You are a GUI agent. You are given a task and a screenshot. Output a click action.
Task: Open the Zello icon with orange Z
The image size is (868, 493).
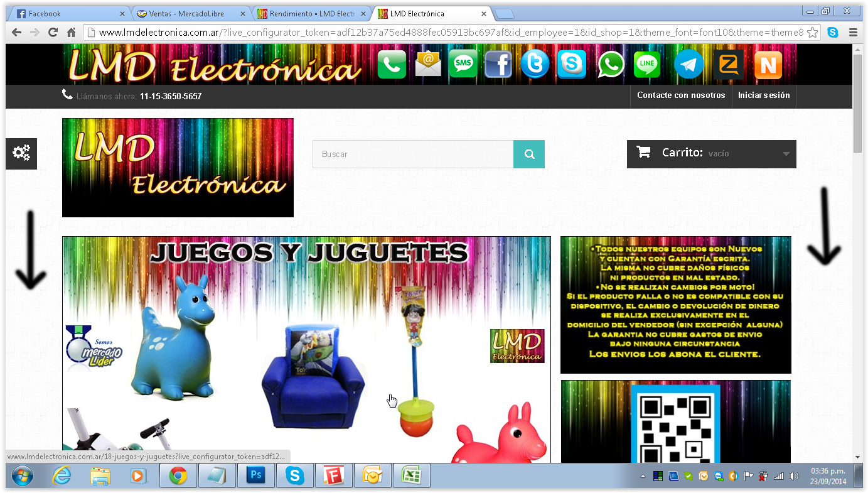729,65
